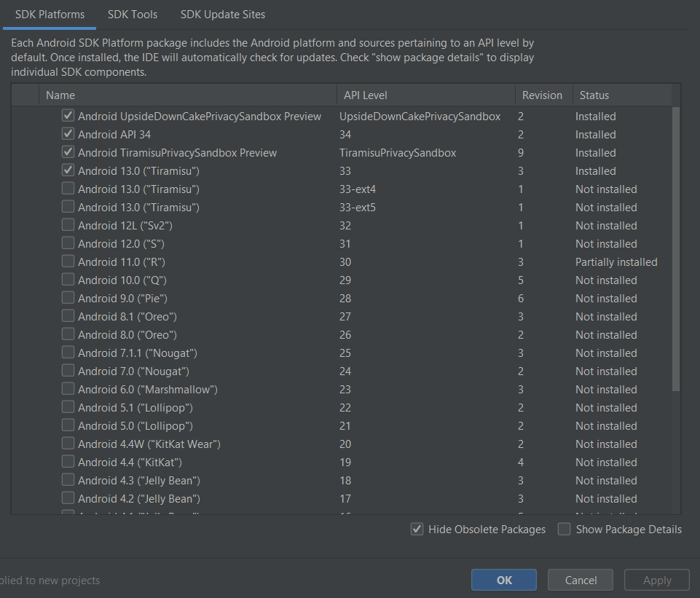This screenshot has height=598, width=700.
Task: Enable the Android 12.0 ("S") checkbox
Action: [68, 244]
